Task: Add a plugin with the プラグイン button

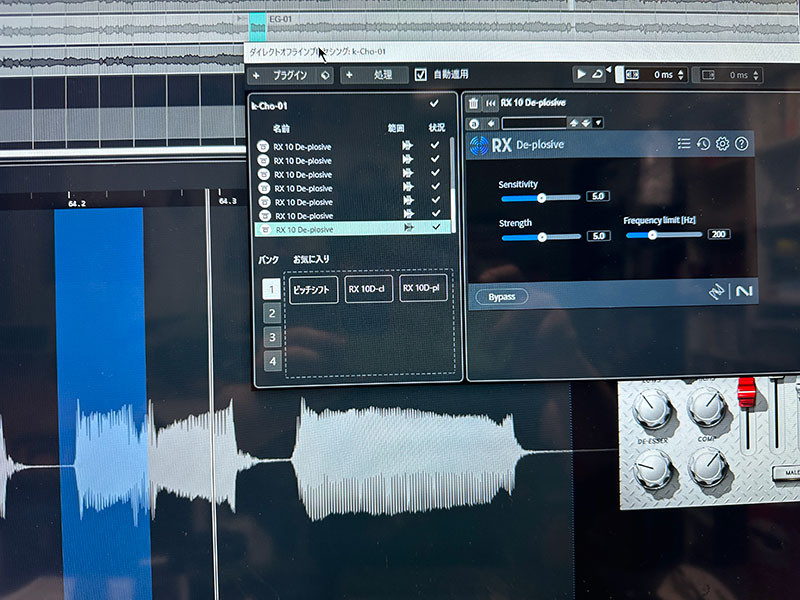Action: pos(284,76)
